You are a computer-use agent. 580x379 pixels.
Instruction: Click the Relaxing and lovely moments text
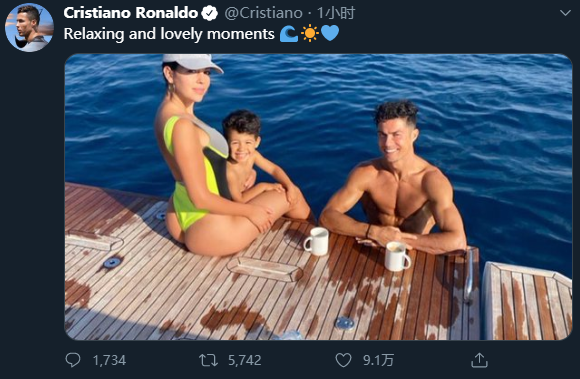tap(169, 34)
